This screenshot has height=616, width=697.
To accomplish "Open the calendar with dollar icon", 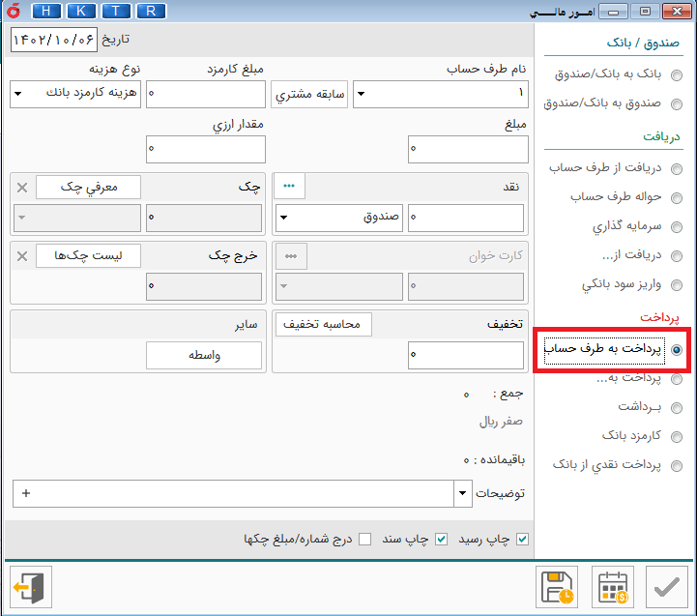I will click(612, 588).
